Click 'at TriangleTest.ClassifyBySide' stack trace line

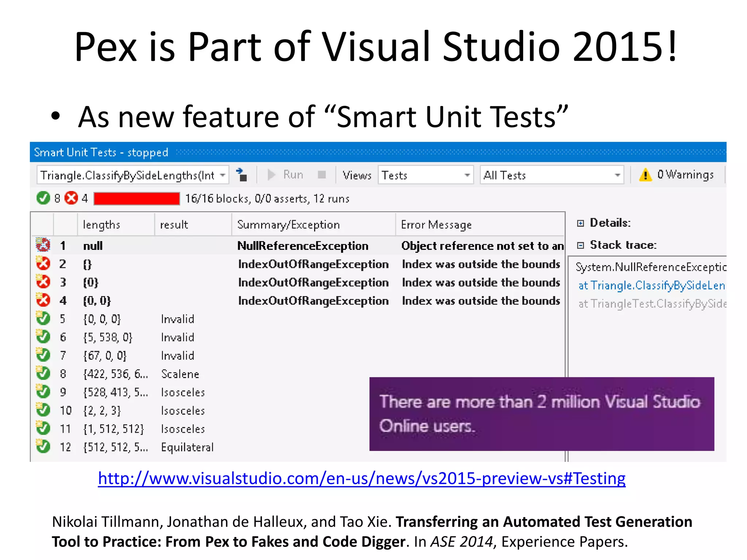pyautogui.click(x=652, y=303)
